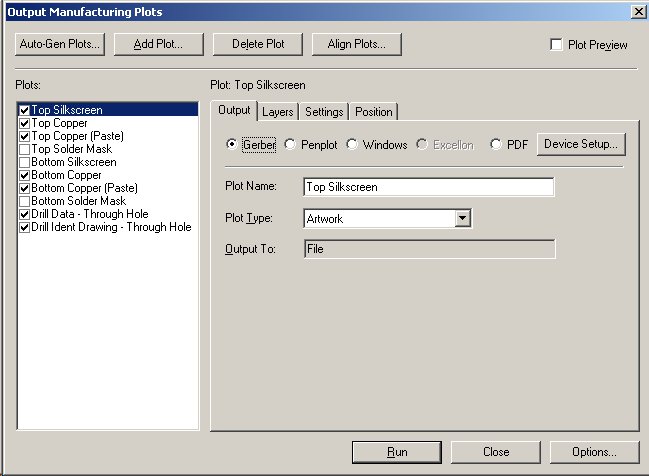
Task: Go to the Position tab
Action: click(373, 112)
